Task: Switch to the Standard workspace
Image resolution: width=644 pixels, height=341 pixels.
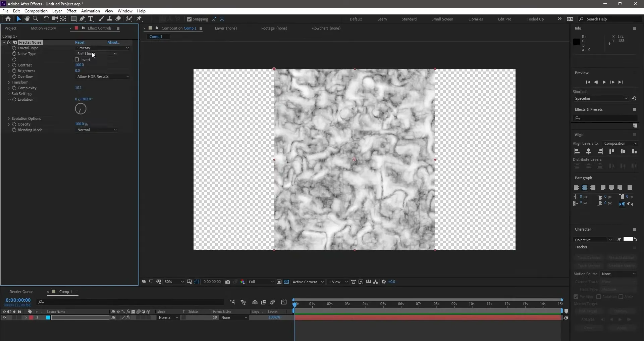Action: (409, 19)
